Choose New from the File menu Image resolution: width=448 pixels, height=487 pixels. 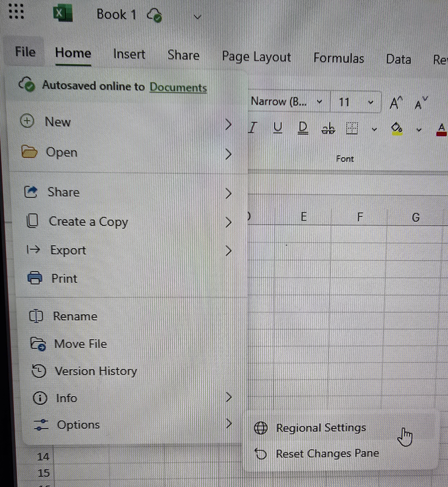[x=126, y=121]
